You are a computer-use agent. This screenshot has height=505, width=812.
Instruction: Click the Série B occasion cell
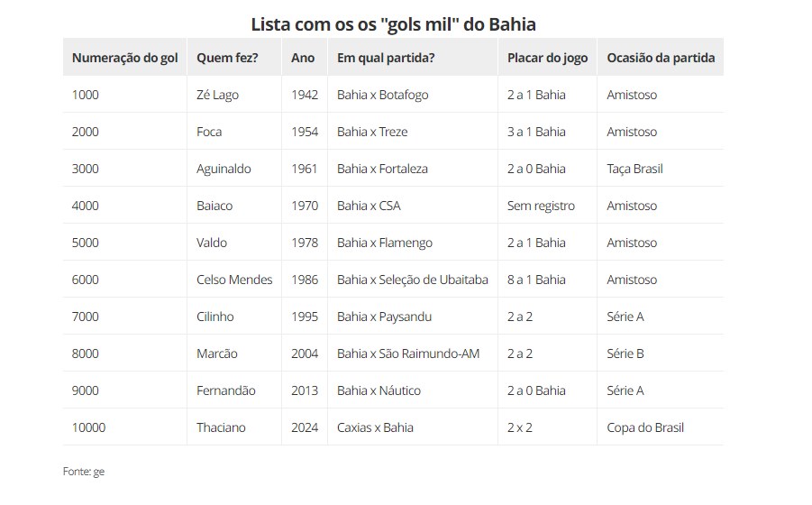[x=625, y=353]
